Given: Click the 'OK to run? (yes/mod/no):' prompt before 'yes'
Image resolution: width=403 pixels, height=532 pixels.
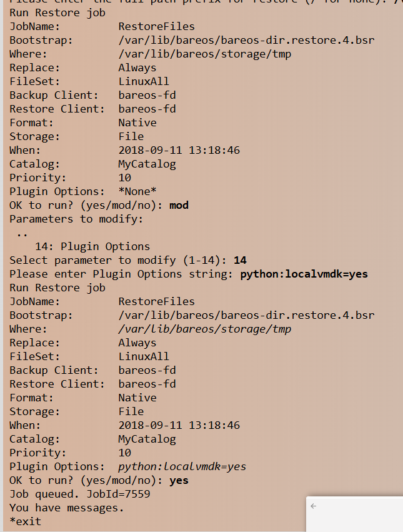Looking at the screenshot, I should (x=86, y=480).
